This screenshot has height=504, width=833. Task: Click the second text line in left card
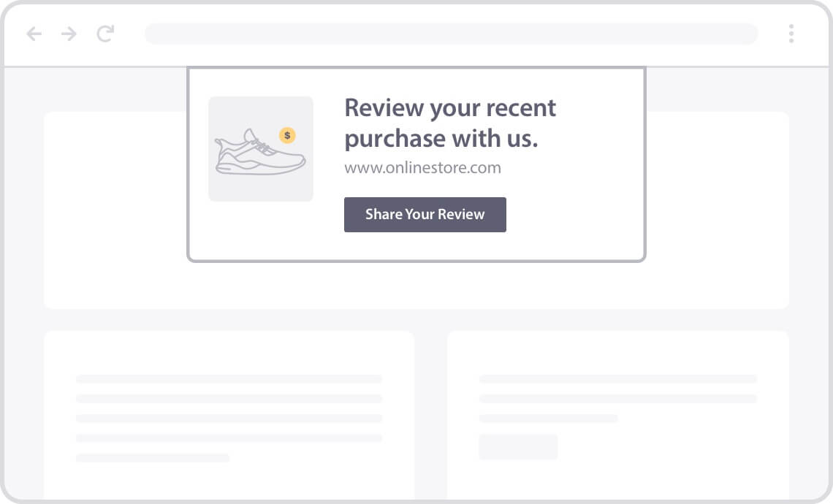[x=229, y=399]
